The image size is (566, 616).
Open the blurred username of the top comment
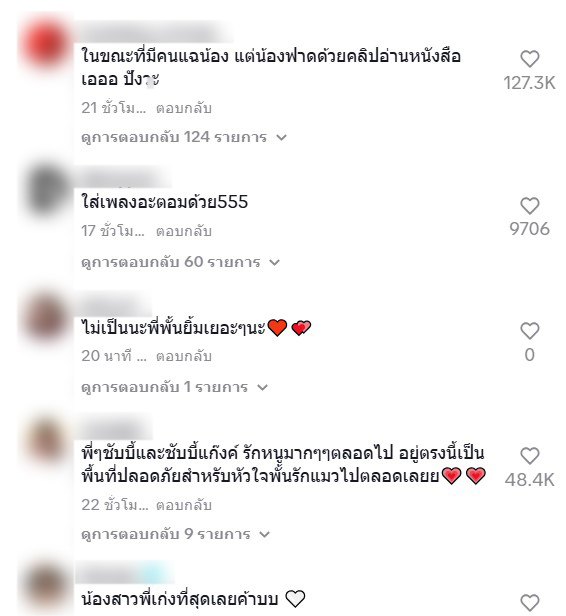(153, 32)
